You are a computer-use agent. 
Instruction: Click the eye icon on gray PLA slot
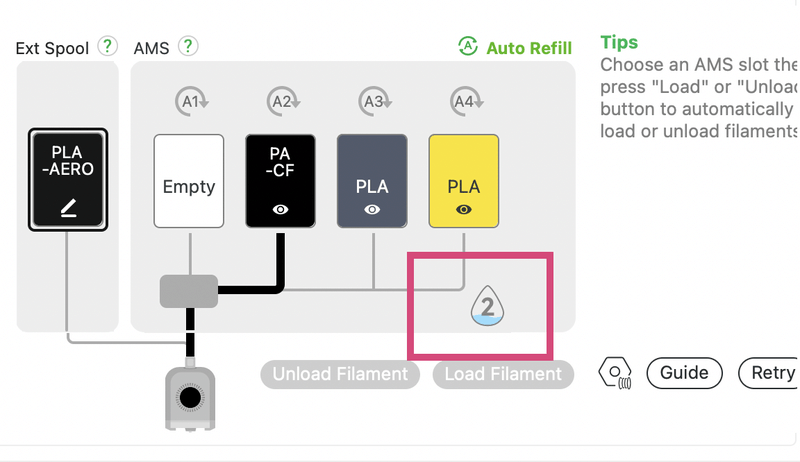tap(372, 210)
